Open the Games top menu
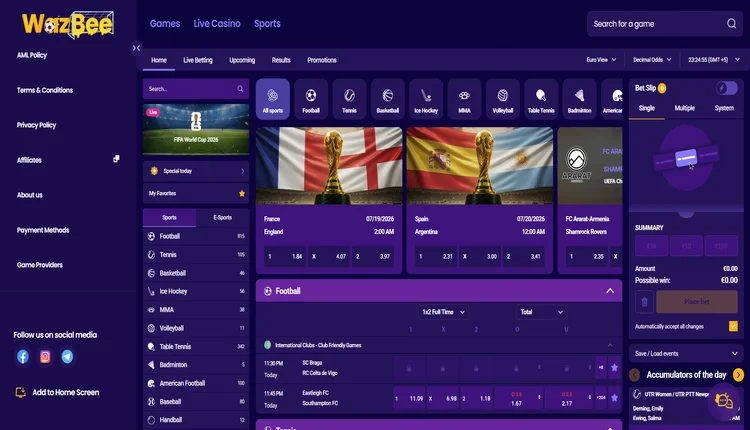This screenshot has height=430, width=750. tap(165, 23)
